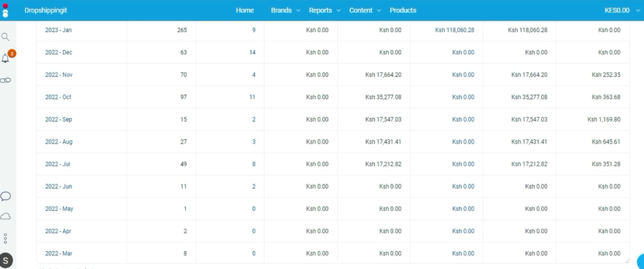644x269 pixels.
Task: Expand the Brands dropdown chevron
Action: click(298, 11)
